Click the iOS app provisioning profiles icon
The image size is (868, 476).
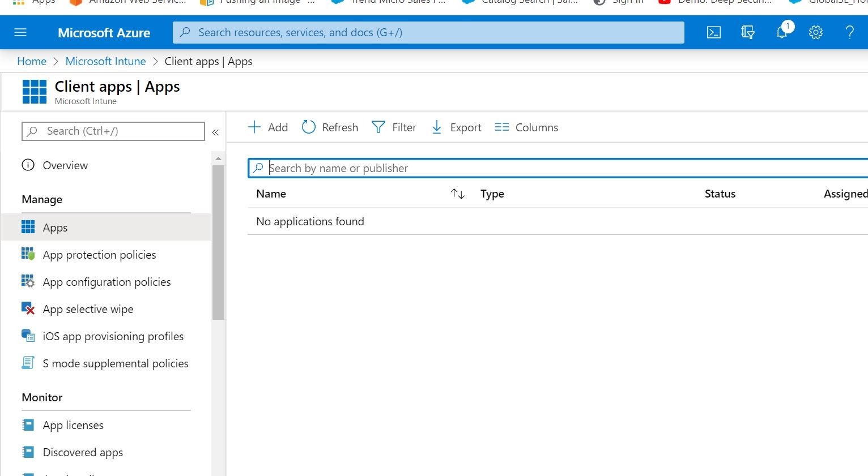pyautogui.click(x=28, y=336)
